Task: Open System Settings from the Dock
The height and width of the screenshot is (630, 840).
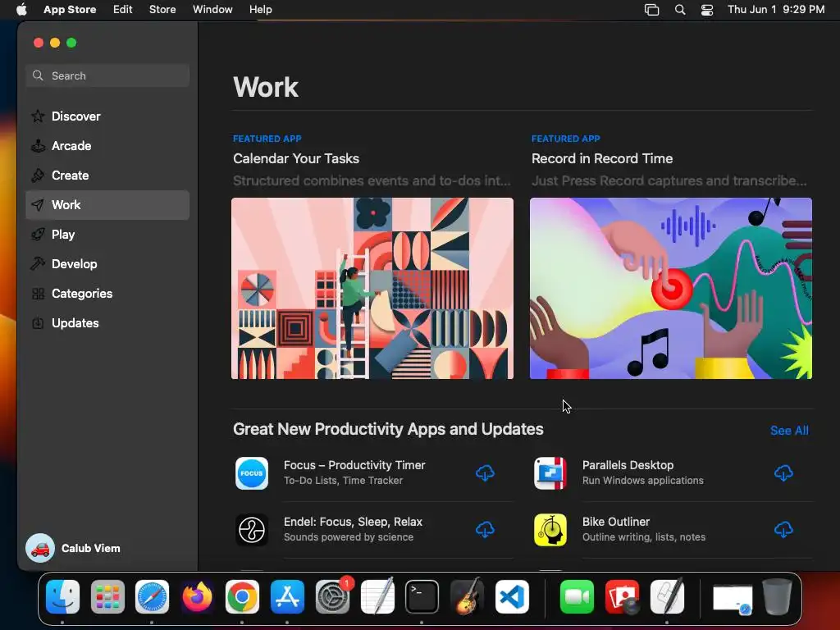Action: pos(332,596)
